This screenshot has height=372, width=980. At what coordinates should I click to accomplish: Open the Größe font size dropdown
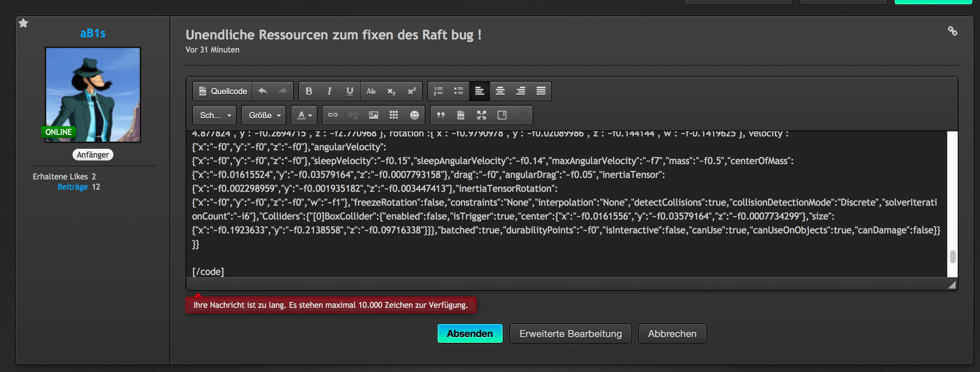[264, 115]
